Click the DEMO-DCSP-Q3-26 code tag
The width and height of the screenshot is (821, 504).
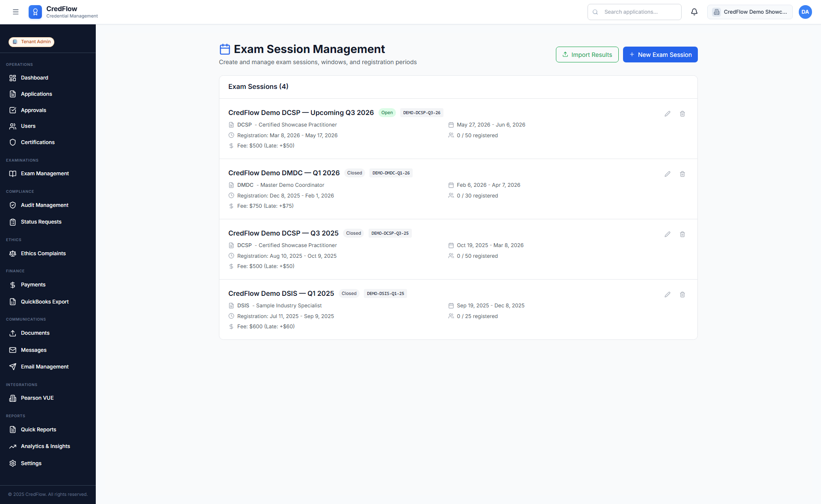(x=422, y=113)
